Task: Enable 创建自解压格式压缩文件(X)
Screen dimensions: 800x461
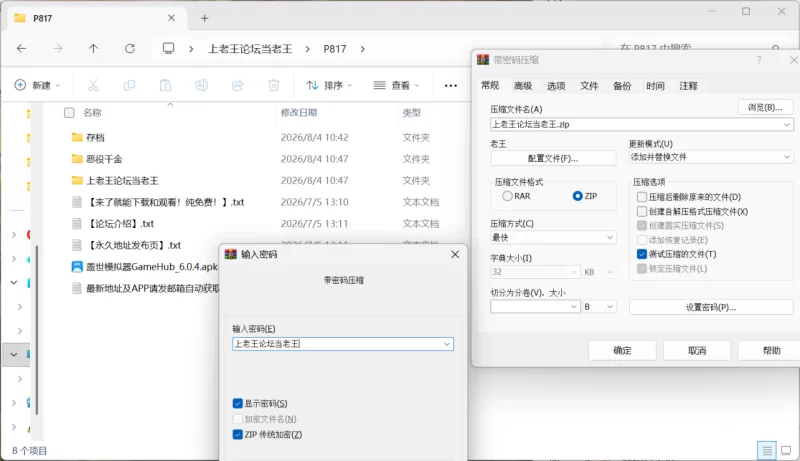Action: point(642,211)
